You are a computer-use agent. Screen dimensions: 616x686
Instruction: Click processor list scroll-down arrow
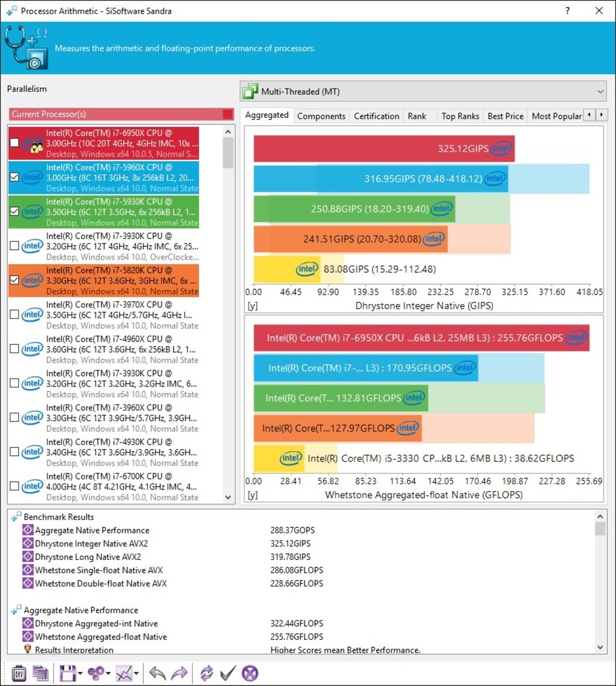228,498
